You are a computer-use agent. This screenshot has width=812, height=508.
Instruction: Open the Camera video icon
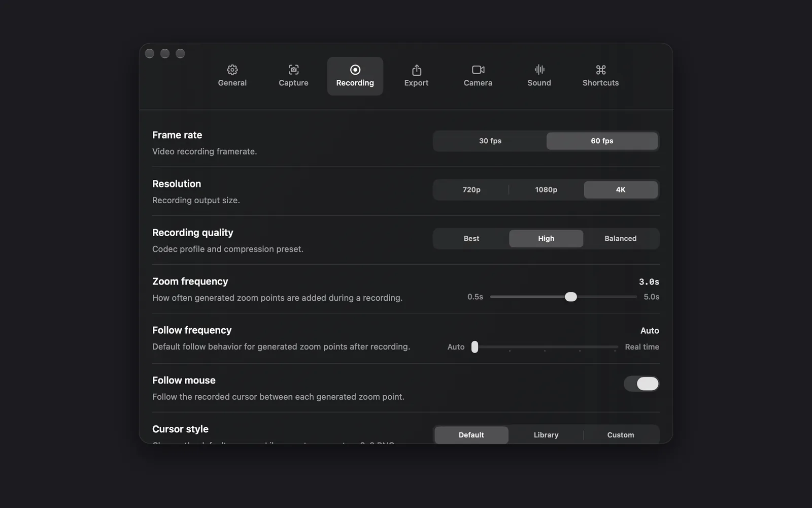coord(478,70)
